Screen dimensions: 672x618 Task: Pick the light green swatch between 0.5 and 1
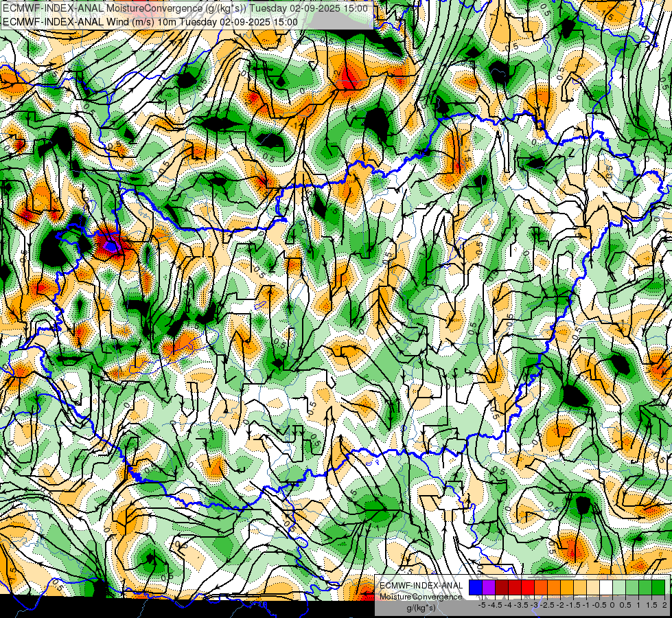point(632,588)
